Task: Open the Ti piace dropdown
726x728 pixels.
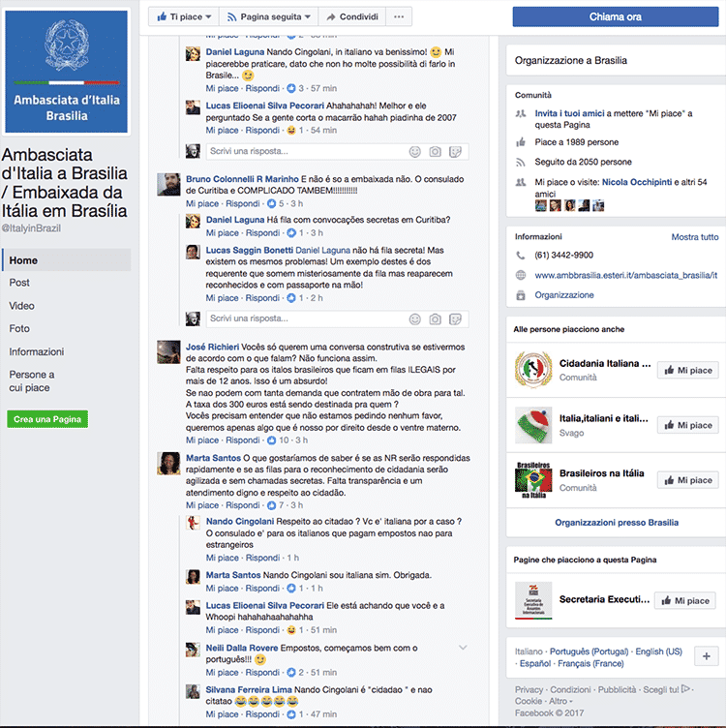Action: pyautogui.click(x=184, y=16)
